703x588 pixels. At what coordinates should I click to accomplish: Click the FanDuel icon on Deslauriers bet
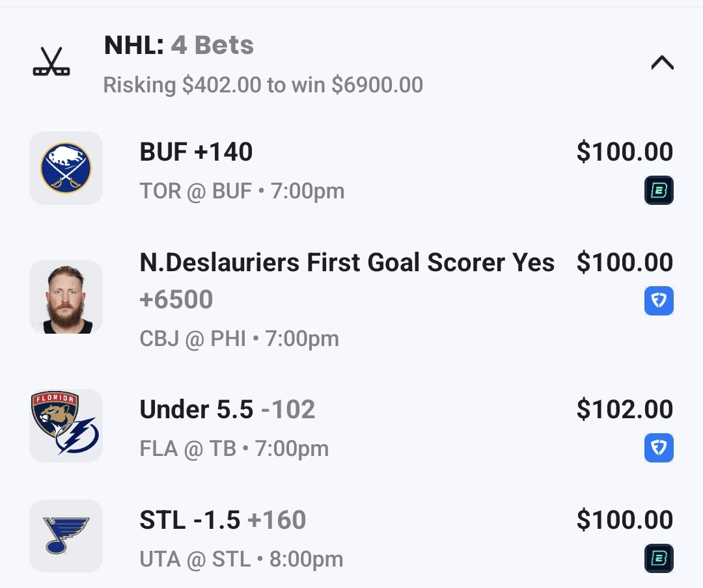pyautogui.click(x=659, y=301)
